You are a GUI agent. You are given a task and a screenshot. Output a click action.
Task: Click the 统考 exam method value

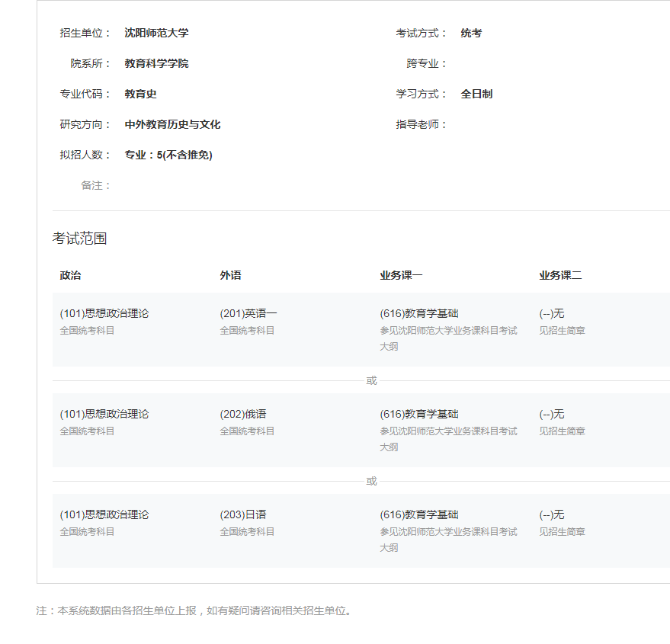(471, 33)
